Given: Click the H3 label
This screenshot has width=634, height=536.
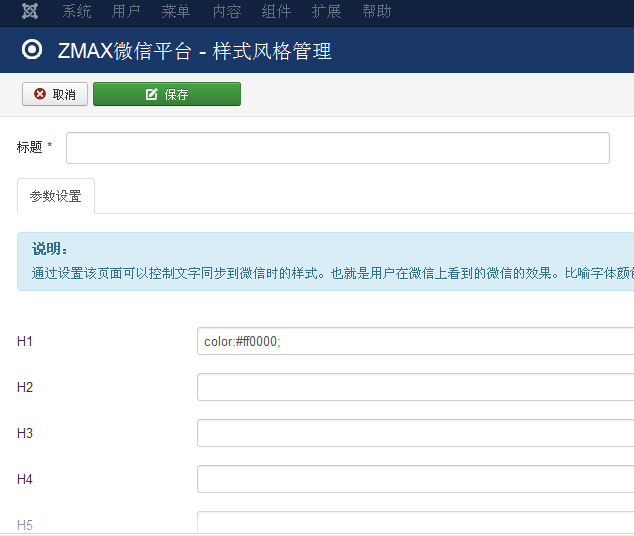Looking at the screenshot, I should 25,433.
